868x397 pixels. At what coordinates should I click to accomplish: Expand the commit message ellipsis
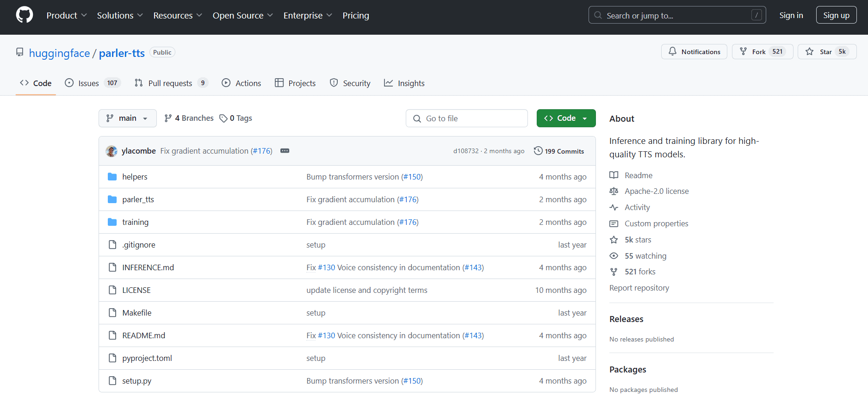285,151
